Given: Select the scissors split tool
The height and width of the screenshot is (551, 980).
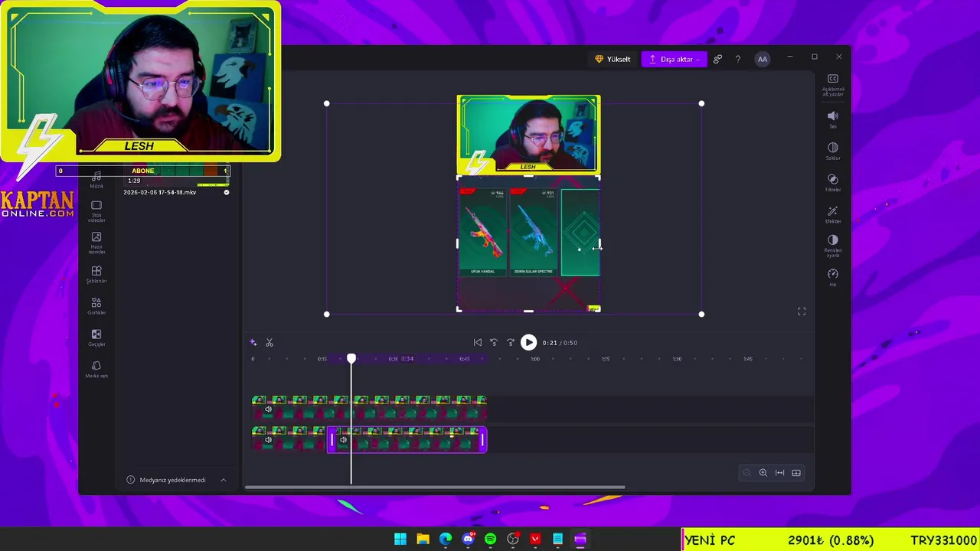Looking at the screenshot, I should [269, 342].
